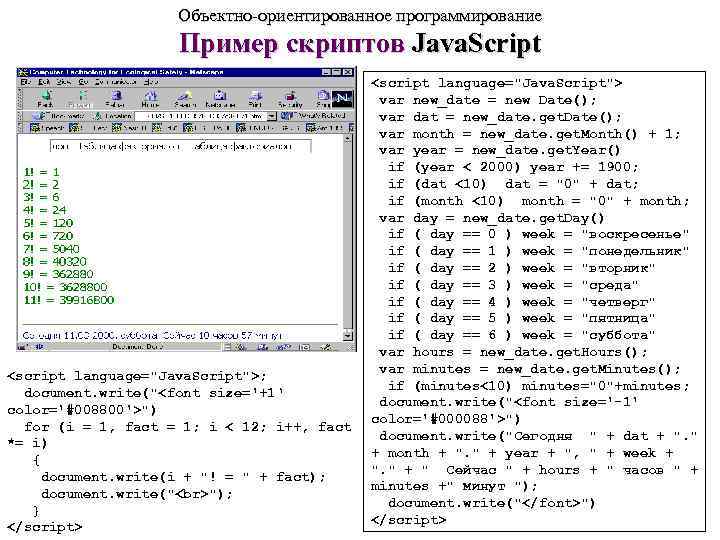Viewport: 720px width, 540px height.
Task: Open the Bookmarks quick-file icon
Action: click(39, 116)
